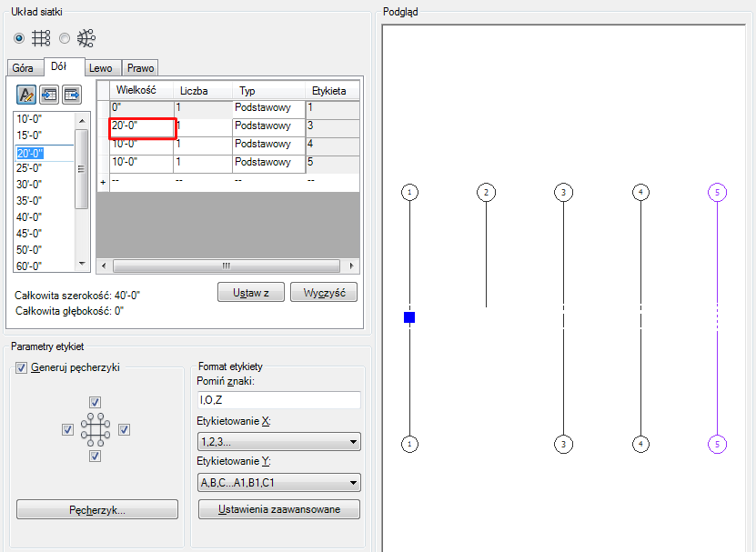Click table horizontal scrollbar right arrow
Viewport: 756px width, 552px height.
(351, 266)
